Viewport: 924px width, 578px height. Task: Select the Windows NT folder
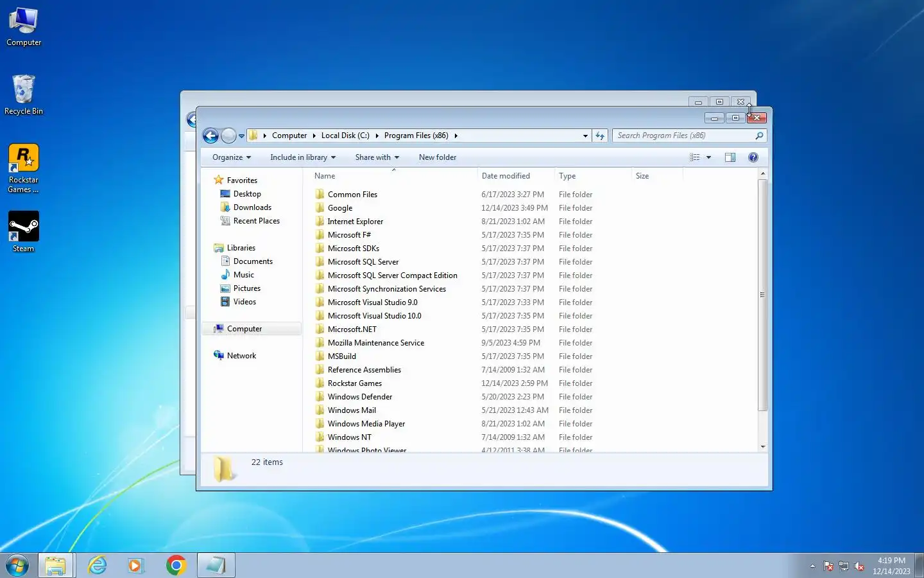349,437
